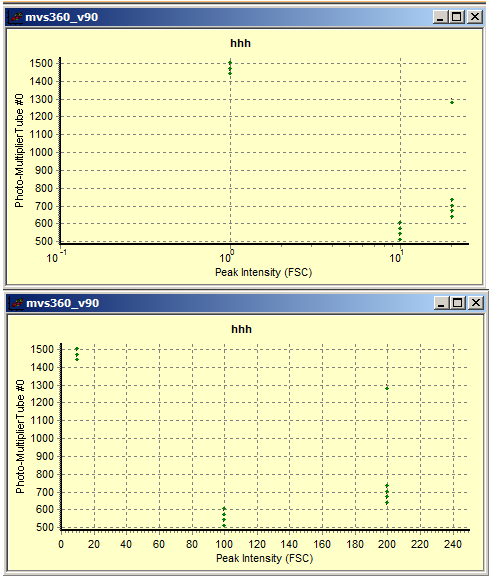Maximize the bottom mvs360_v90 window
The image size is (489, 578).
click(x=458, y=303)
